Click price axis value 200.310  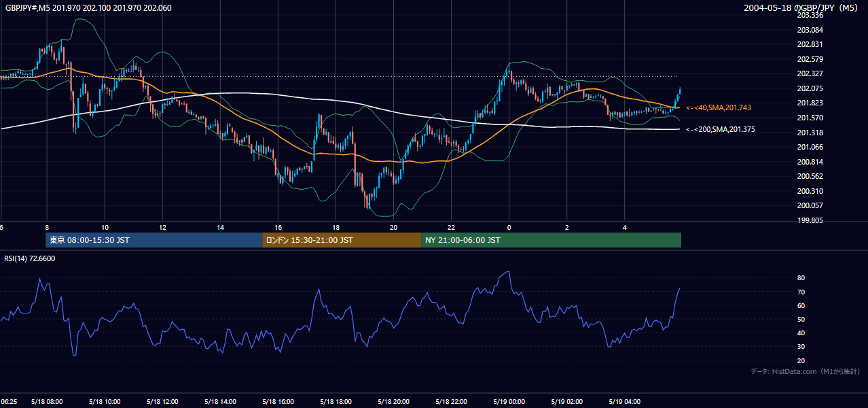click(x=810, y=191)
